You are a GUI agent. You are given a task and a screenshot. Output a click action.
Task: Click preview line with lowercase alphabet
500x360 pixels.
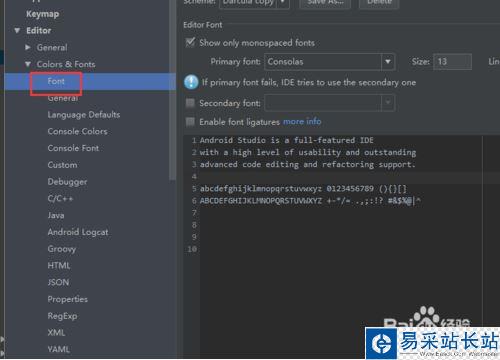point(303,189)
